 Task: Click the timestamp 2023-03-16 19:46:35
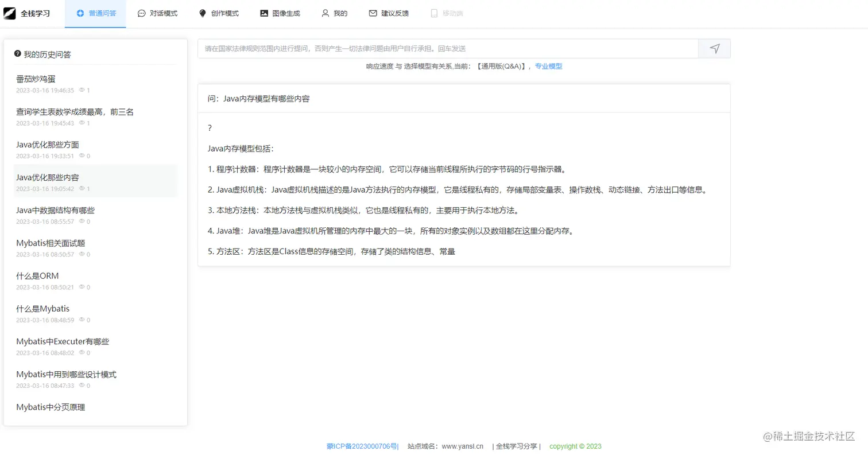click(45, 90)
